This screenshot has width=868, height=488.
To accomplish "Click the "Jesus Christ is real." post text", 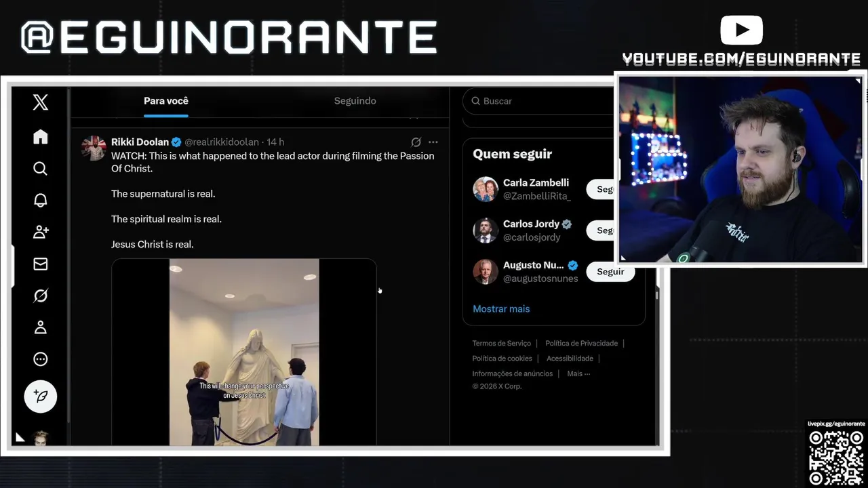I will tap(153, 244).
